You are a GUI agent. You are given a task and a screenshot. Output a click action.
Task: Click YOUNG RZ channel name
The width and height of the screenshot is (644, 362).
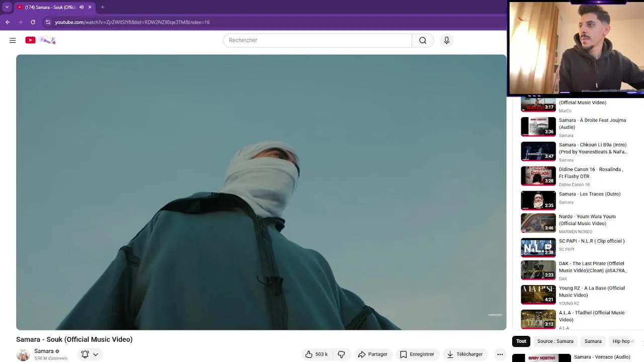(x=569, y=304)
